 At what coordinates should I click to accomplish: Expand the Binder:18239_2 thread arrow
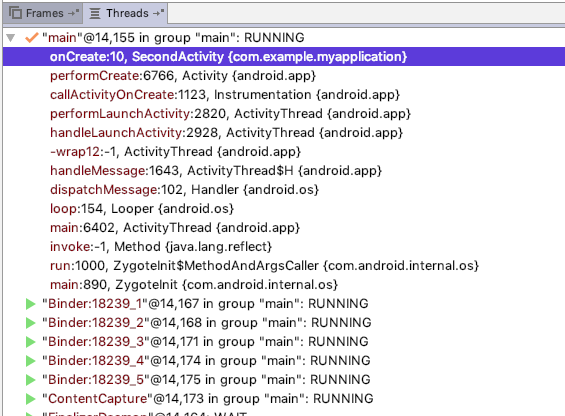tap(31, 323)
